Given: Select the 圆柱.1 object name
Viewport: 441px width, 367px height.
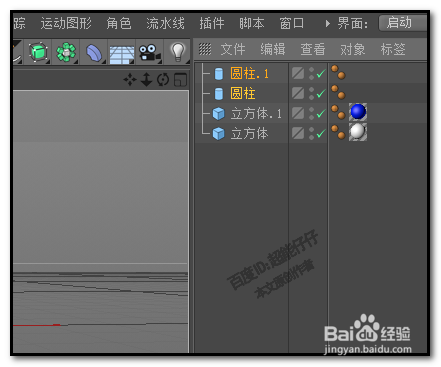Looking at the screenshot, I should point(249,74).
